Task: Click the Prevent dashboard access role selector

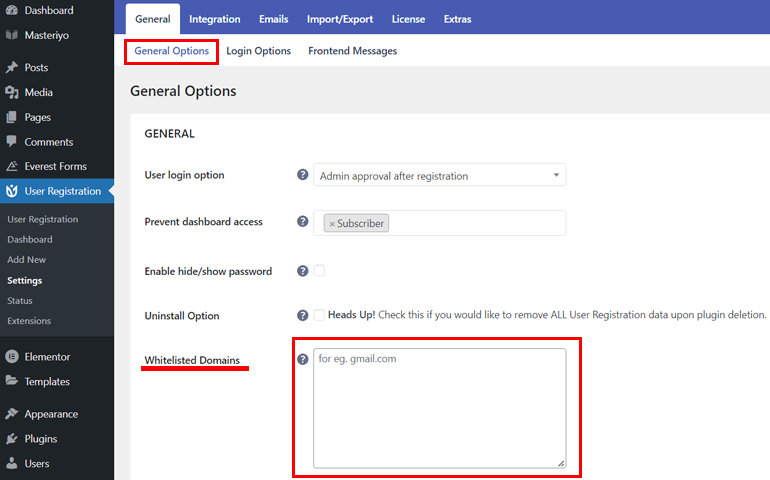Action: (440, 223)
